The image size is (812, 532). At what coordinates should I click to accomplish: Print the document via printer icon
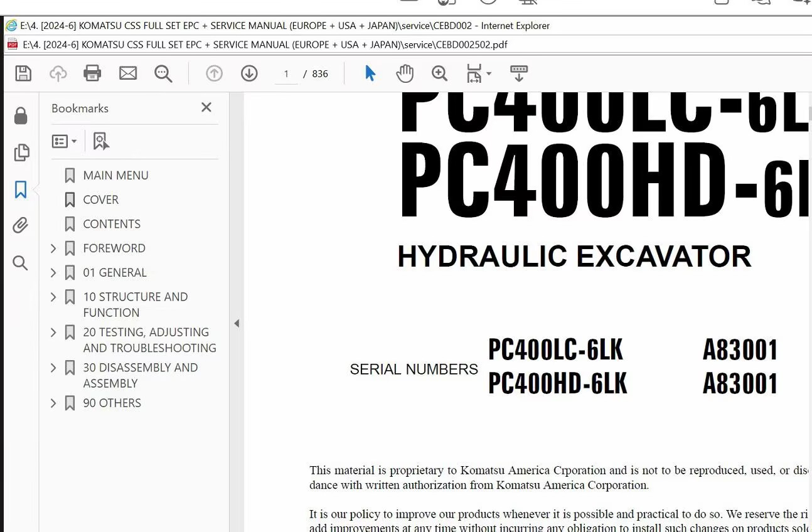(92, 73)
